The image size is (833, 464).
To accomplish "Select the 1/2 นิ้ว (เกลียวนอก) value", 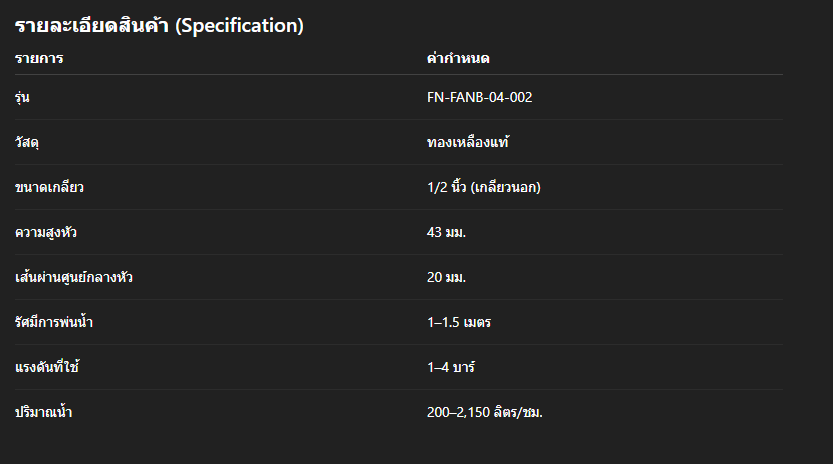I will pos(483,187).
